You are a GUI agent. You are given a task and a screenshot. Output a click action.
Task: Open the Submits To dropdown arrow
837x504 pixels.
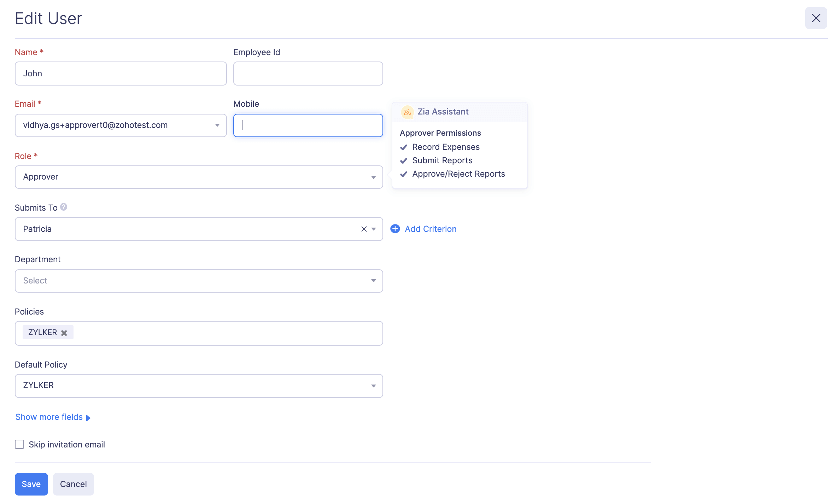coord(374,229)
